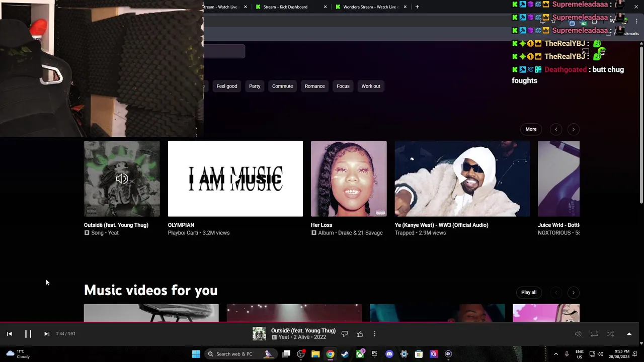
Task: Toggle repeat mode in player bar
Action: [x=594, y=334]
